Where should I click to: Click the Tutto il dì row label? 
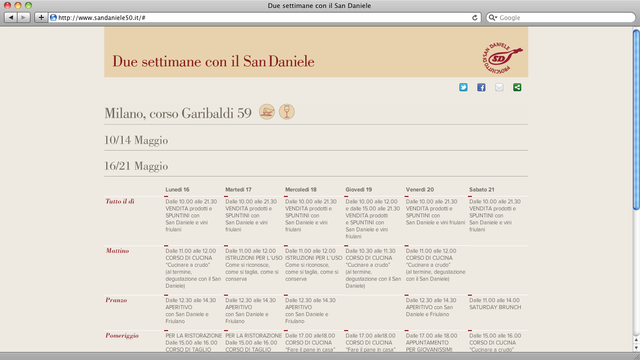tap(120, 201)
